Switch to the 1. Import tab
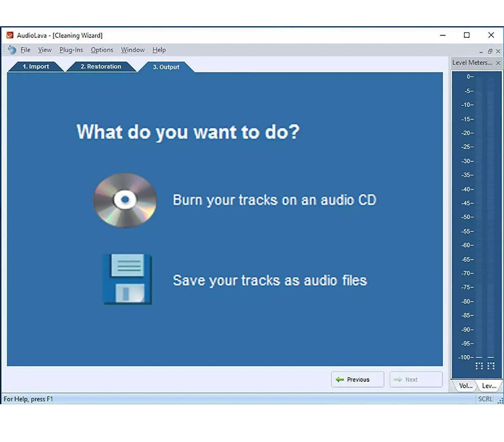This screenshot has width=504, height=442. click(36, 67)
